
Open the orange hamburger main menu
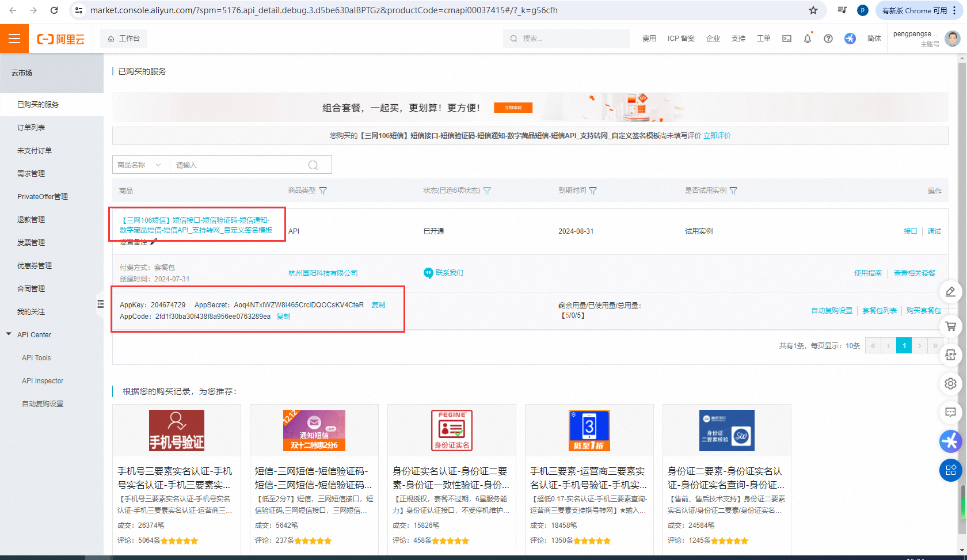pyautogui.click(x=14, y=39)
